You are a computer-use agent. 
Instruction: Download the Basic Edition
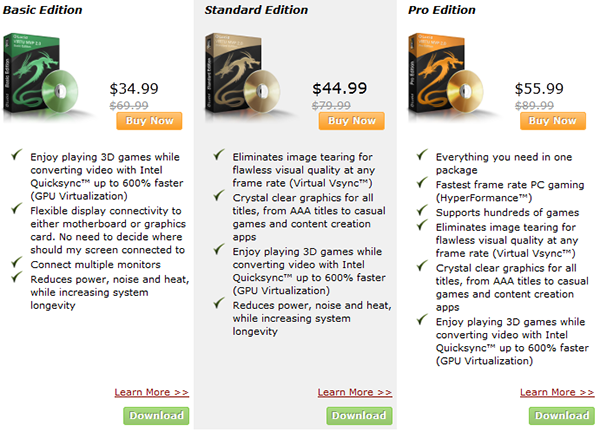click(156, 416)
